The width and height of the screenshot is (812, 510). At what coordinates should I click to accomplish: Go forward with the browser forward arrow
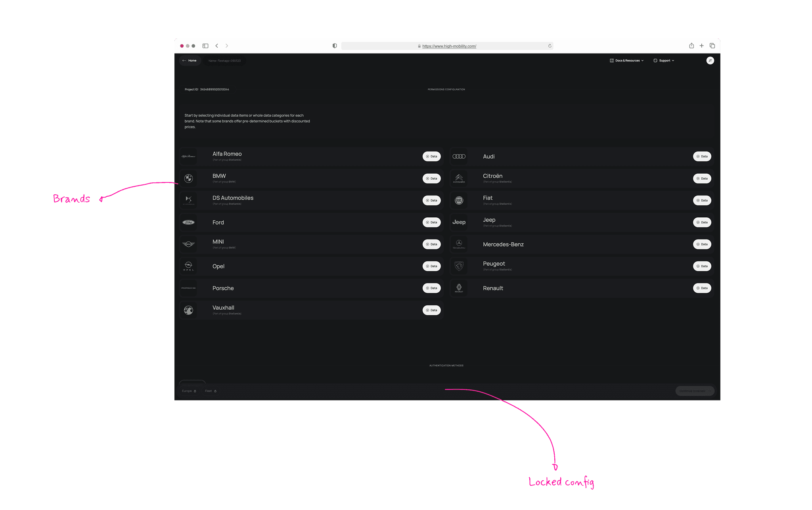[x=227, y=46]
